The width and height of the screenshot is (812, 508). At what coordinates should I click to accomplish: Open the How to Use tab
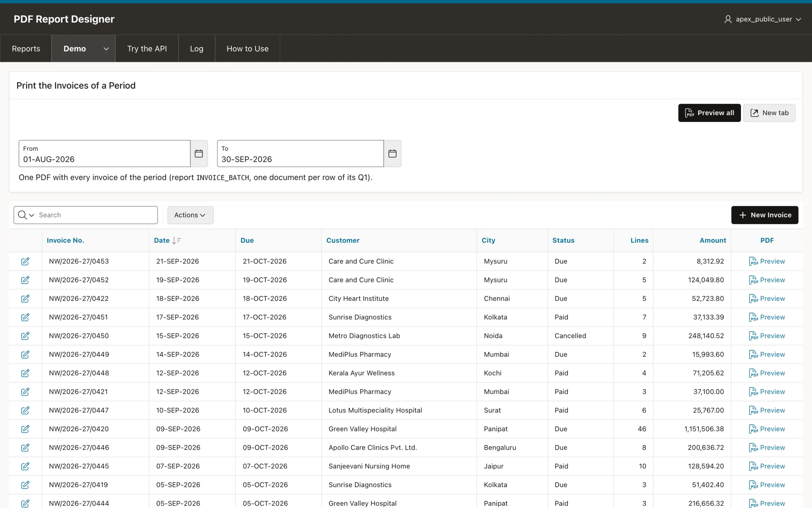tap(247, 49)
